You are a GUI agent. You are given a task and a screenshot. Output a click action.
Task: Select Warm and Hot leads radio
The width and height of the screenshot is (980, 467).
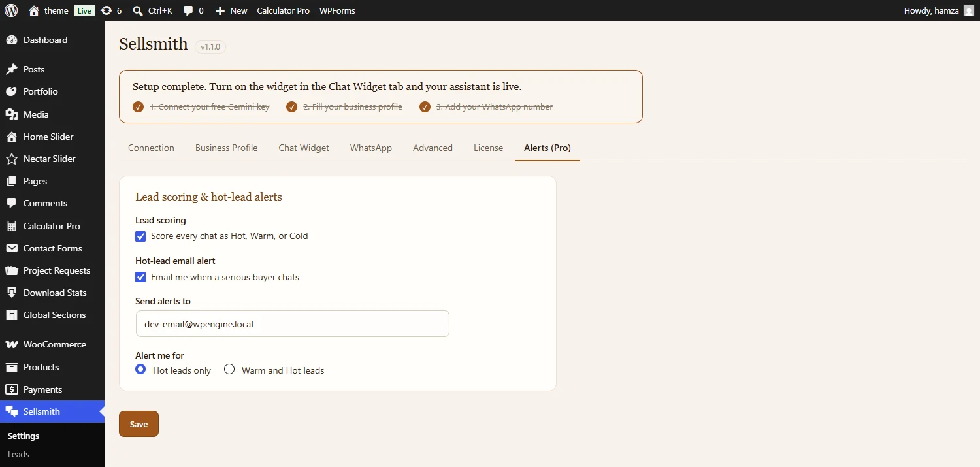[229, 370]
